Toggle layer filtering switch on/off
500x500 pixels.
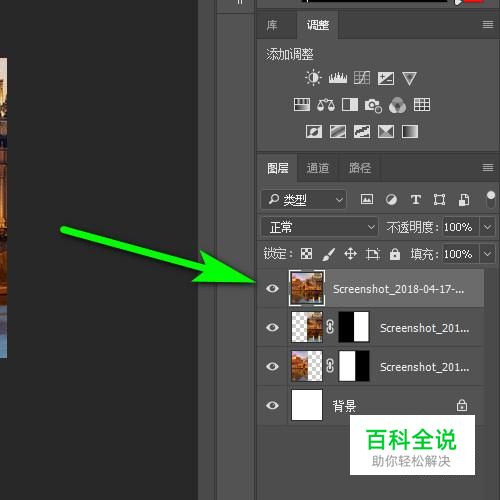click(x=491, y=199)
